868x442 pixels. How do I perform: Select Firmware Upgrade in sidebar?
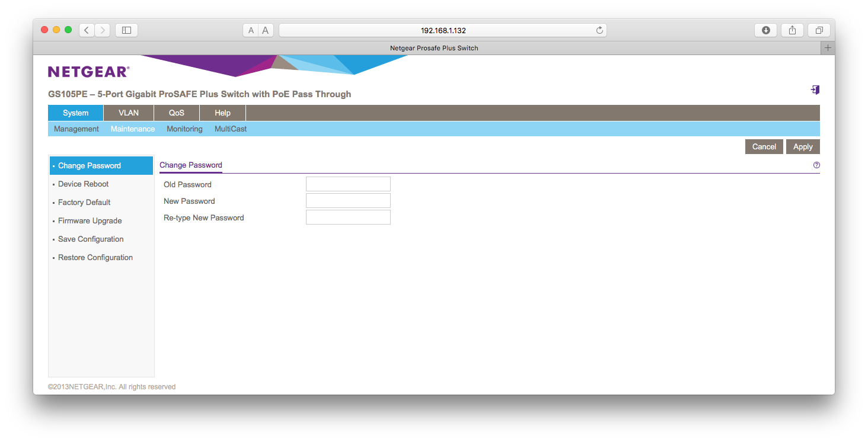pos(90,220)
